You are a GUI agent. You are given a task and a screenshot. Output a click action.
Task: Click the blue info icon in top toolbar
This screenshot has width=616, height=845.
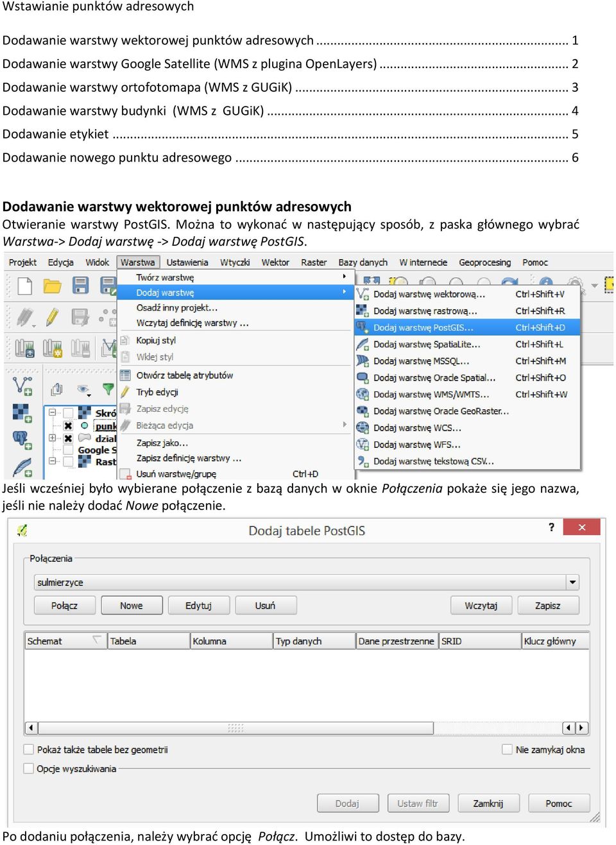pyautogui.click(x=546, y=282)
